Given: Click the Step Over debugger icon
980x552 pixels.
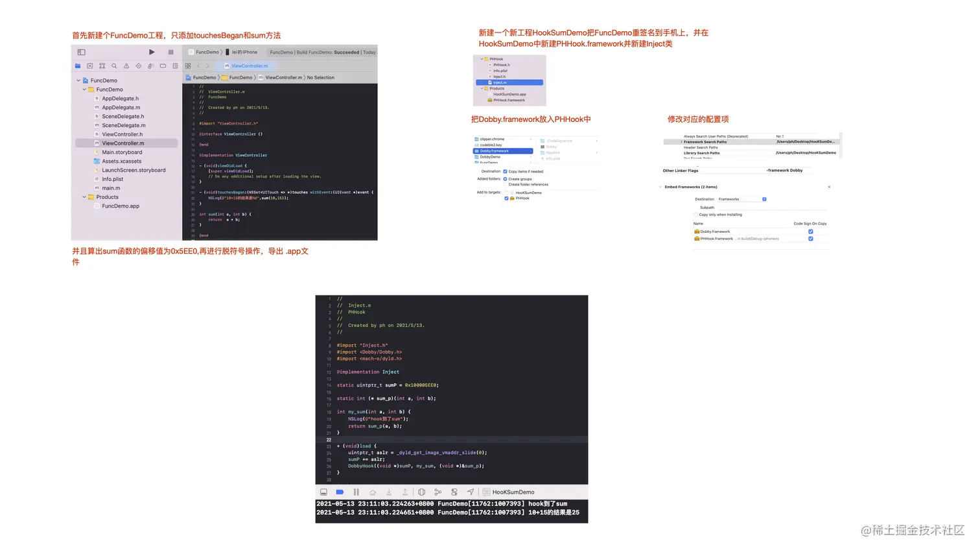Looking at the screenshot, I should 373,492.
